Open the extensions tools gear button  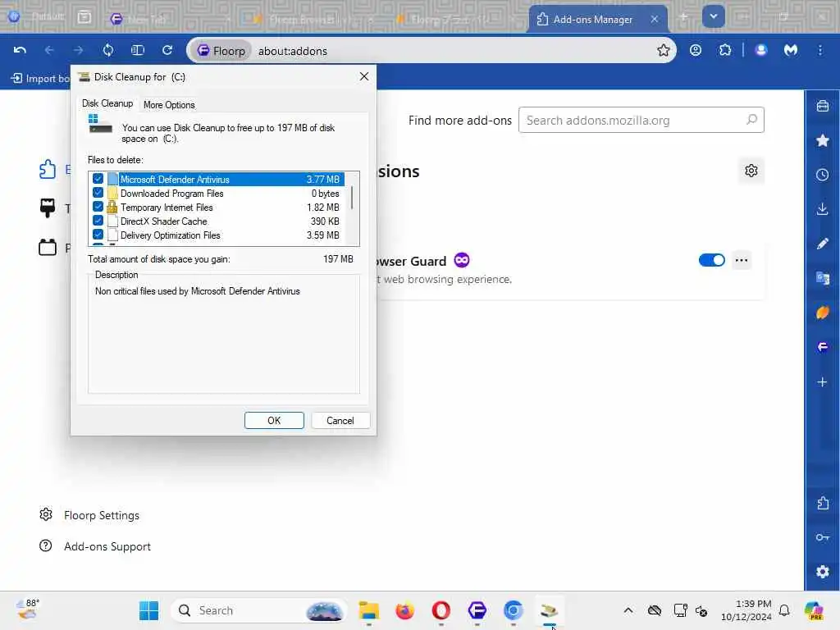tap(751, 171)
